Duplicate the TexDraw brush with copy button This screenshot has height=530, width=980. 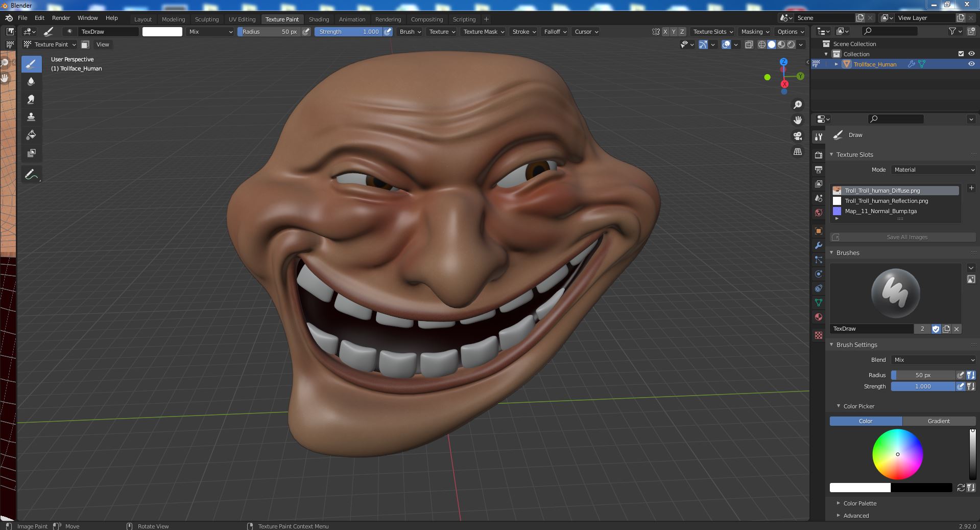(946, 329)
